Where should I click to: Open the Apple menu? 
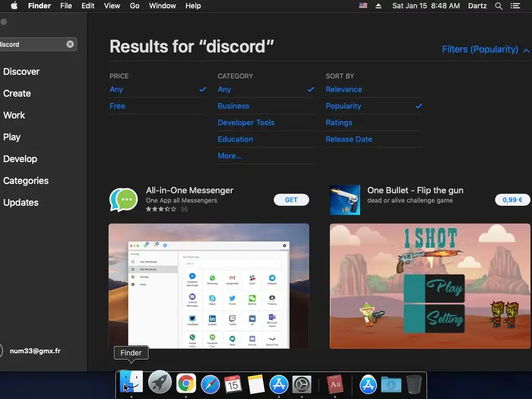click(x=14, y=6)
